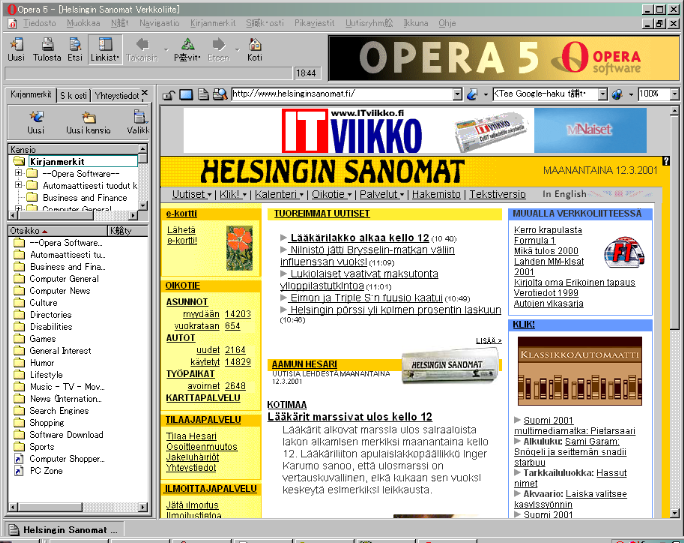684x543 pixels.
Task: Open the In English link
Action: tap(564, 194)
